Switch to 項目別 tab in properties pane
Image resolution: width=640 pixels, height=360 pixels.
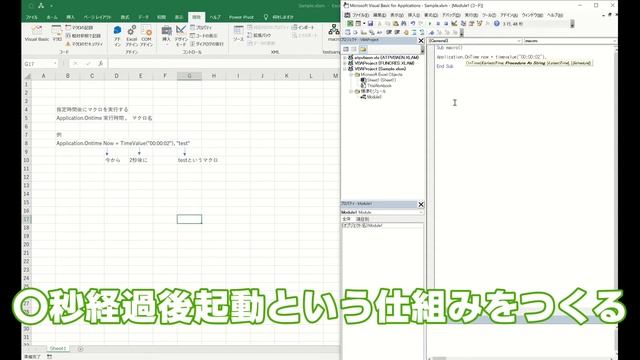tap(362, 219)
